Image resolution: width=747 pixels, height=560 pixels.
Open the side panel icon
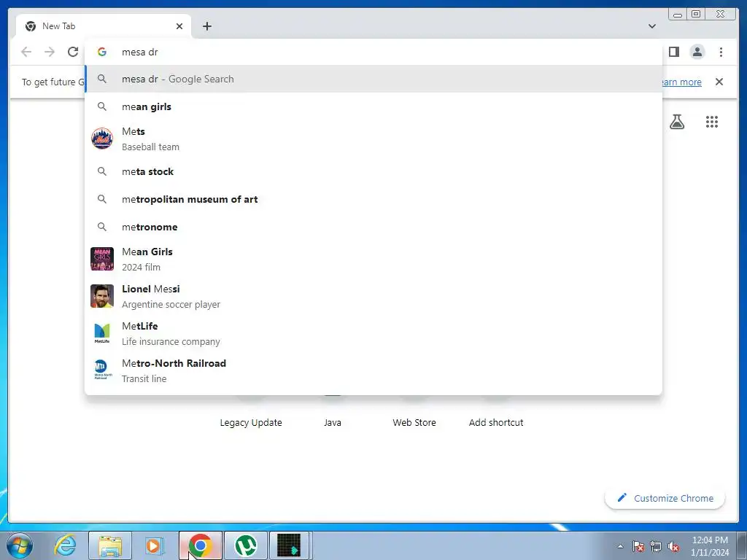pyautogui.click(x=673, y=52)
